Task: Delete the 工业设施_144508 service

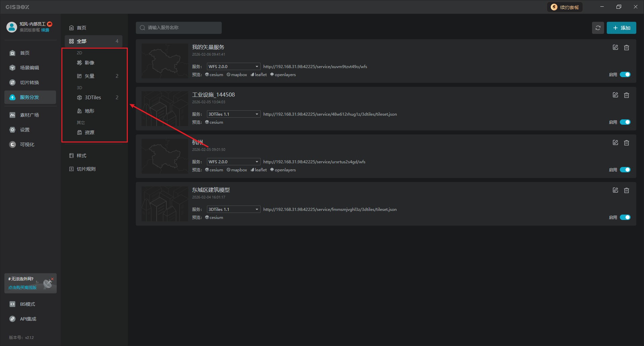Action: pyautogui.click(x=626, y=95)
